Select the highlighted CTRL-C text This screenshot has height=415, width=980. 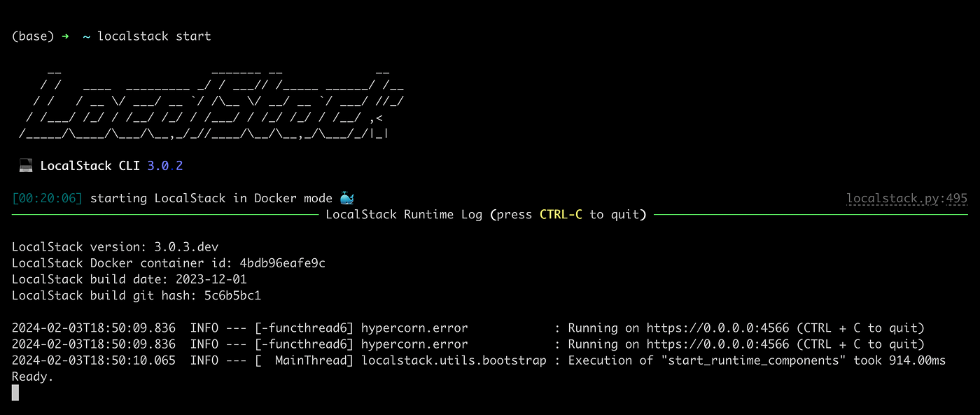coord(561,214)
